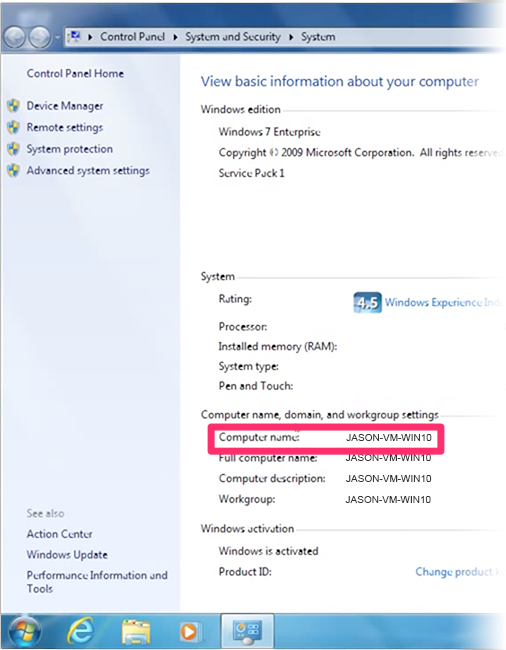
Task: Click shield icon beside Device Manager
Action: point(13,106)
